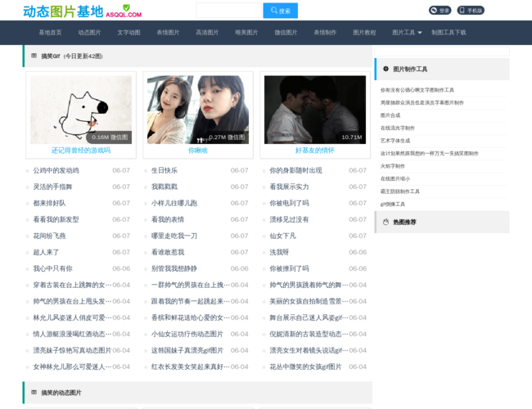Open the cartoon dog GIF thumbnail
This screenshot has width=532, height=409.
coord(81,110)
